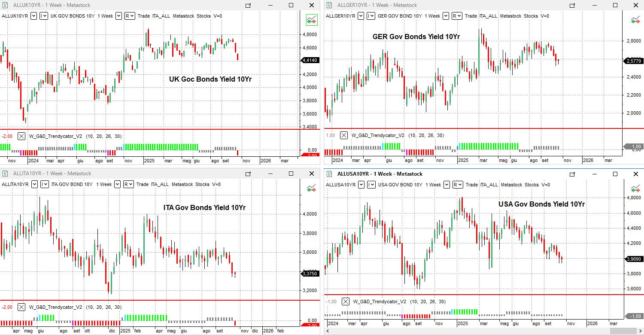Click the 4,4140 price marker on UK chart
The width and height of the screenshot is (644, 335).
click(x=310, y=61)
